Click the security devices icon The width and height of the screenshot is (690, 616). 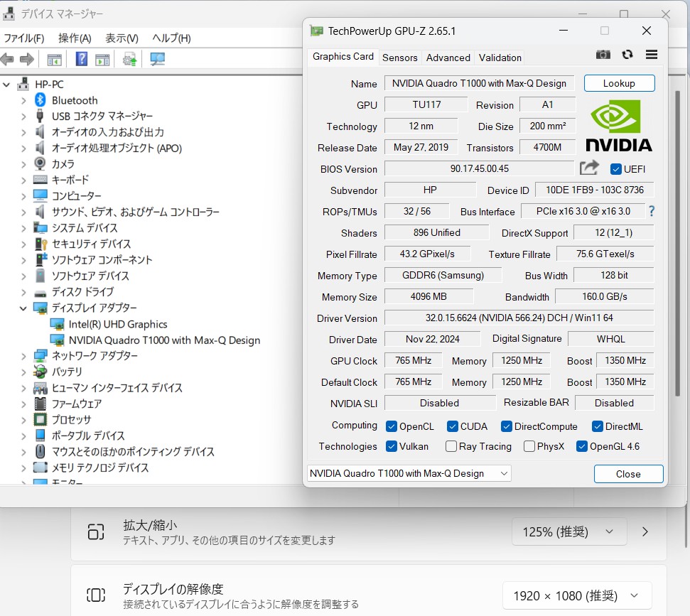click(x=41, y=244)
